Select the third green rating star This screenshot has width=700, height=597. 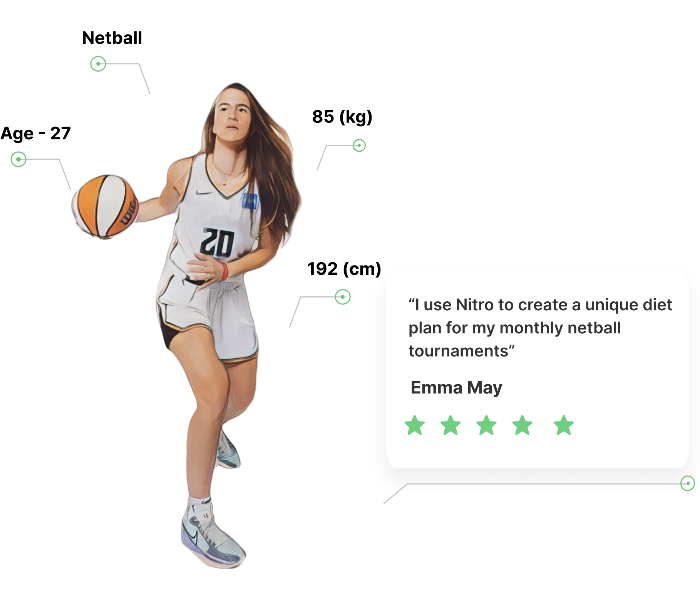click(487, 425)
